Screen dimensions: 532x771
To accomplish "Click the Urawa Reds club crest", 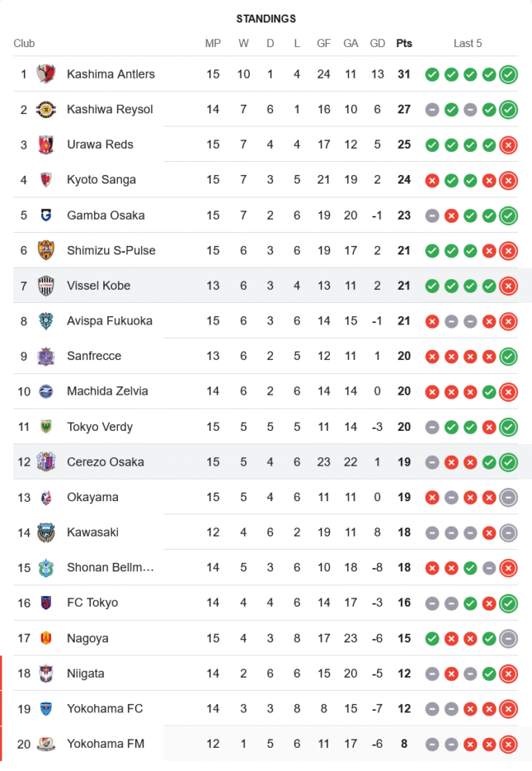I will point(45,144).
